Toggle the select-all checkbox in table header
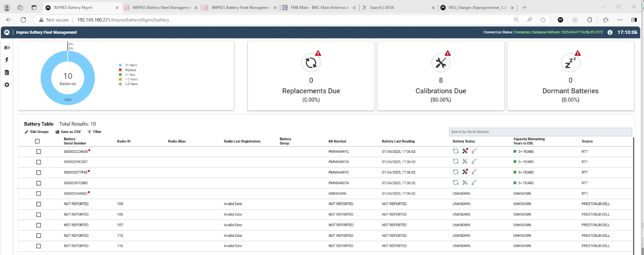 tap(37, 141)
